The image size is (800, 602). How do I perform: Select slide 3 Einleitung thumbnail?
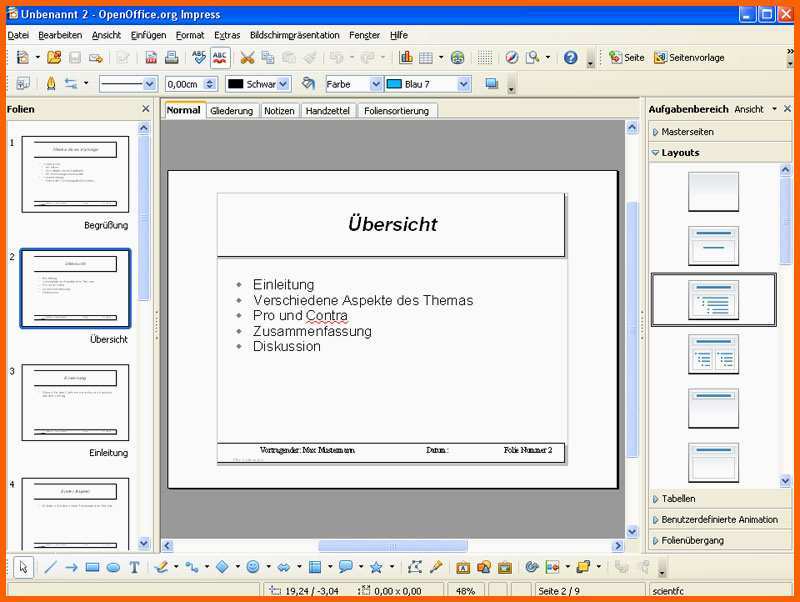[76, 403]
